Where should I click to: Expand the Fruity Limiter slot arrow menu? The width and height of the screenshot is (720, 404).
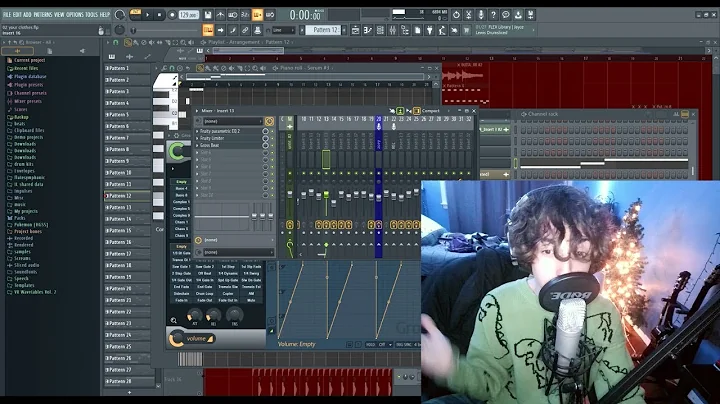(197, 138)
